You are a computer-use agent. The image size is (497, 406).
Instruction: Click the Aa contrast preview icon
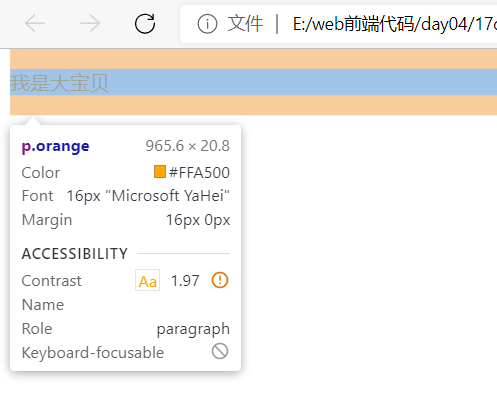tap(147, 280)
